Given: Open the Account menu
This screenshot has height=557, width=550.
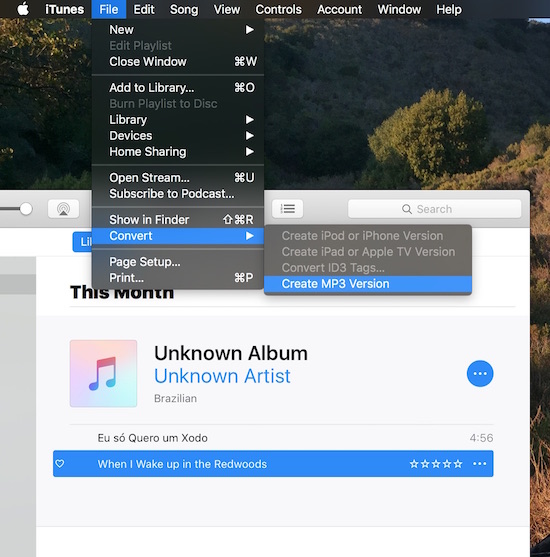Looking at the screenshot, I should (x=339, y=9).
